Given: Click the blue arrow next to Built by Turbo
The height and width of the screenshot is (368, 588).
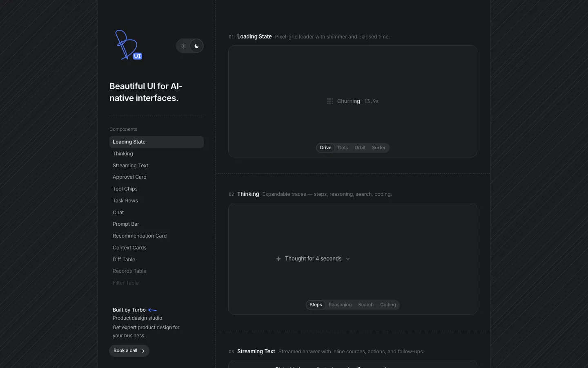Looking at the screenshot, I should pyautogui.click(x=152, y=310).
